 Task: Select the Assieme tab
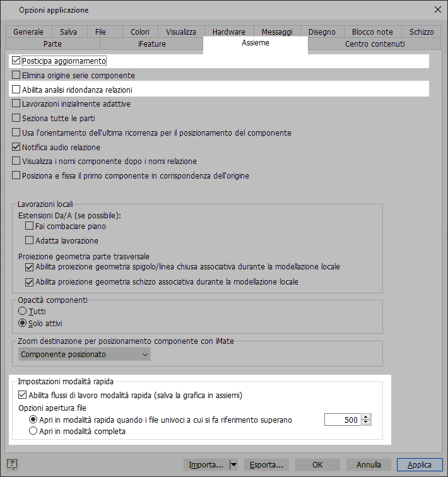point(256,43)
